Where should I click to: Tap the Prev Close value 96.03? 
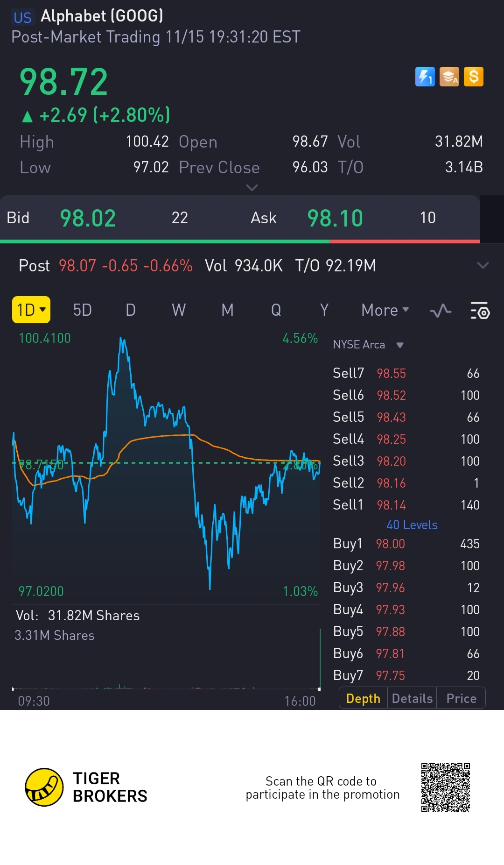coord(310,167)
